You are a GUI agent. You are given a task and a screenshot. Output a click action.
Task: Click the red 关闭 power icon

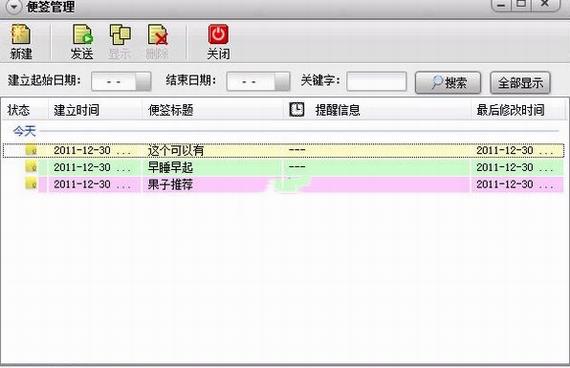click(x=218, y=34)
